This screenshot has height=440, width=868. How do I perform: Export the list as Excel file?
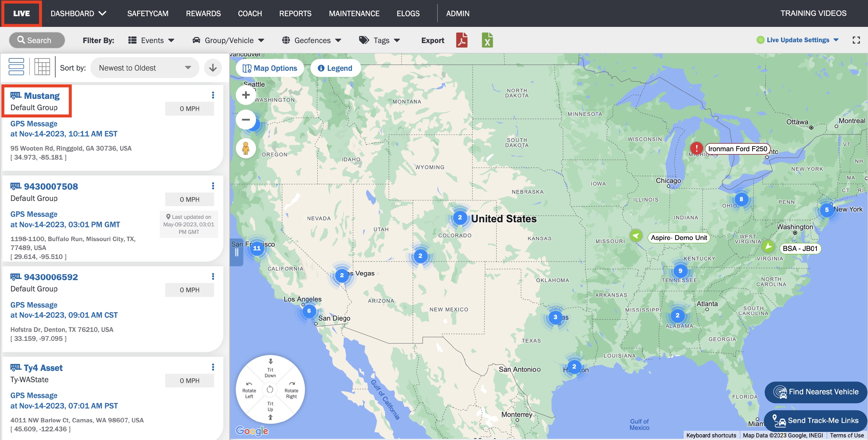point(487,40)
